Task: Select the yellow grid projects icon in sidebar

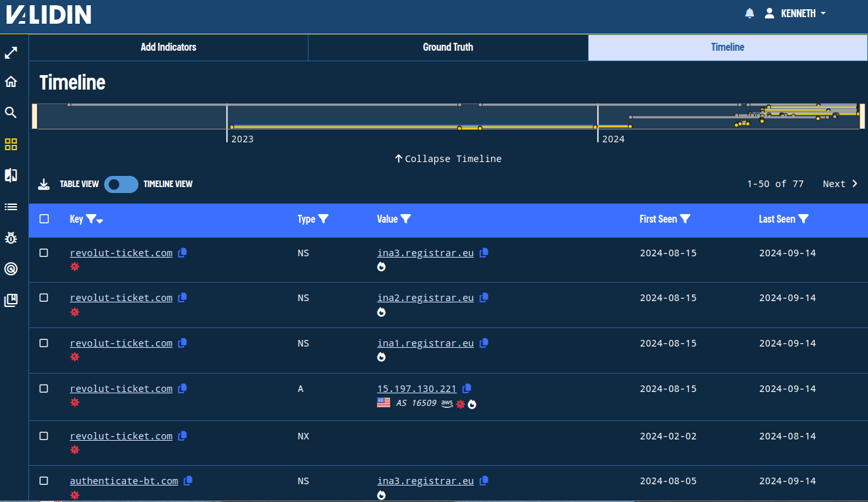Action: tap(11, 144)
